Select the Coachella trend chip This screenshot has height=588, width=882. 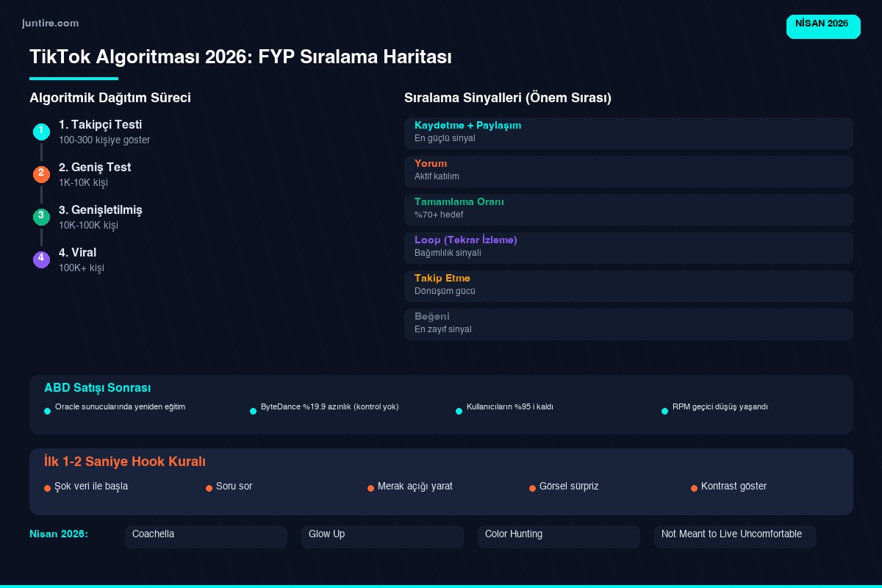(x=206, y=537)
